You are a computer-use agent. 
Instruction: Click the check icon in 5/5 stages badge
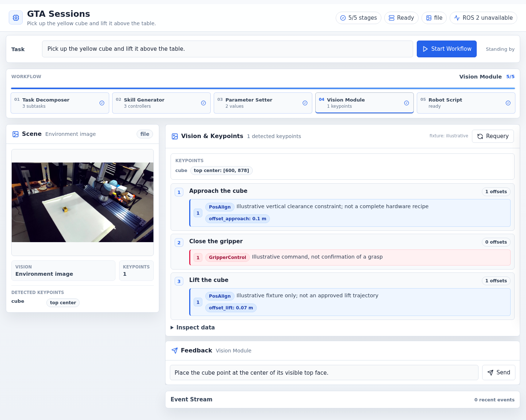pos(343,18)
